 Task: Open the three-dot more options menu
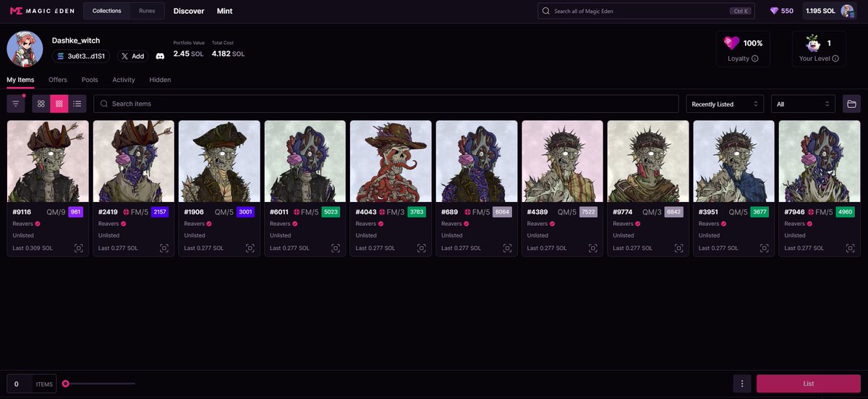(742, 383)
